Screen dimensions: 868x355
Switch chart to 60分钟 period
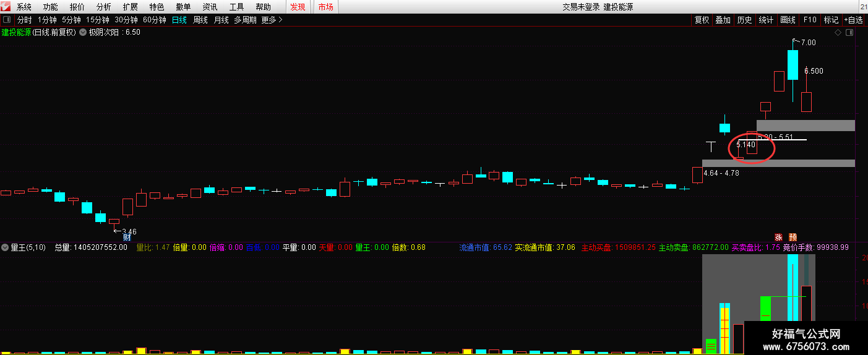tap(155, 20)
